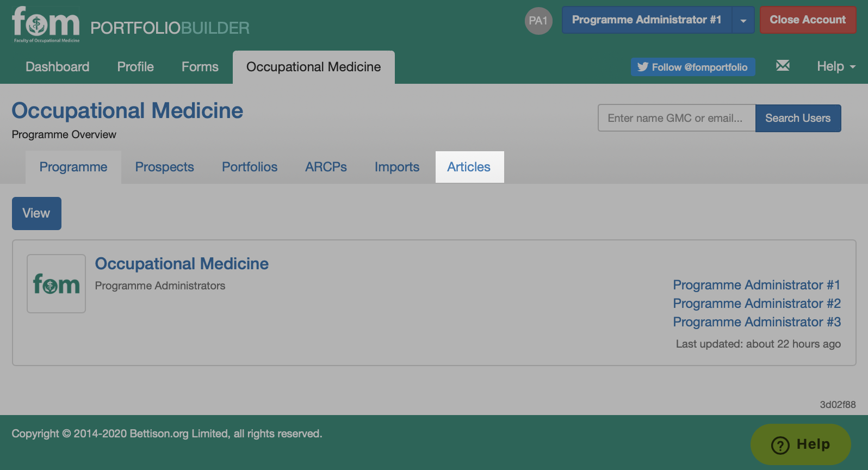This screenshot has height=470, width=868.
Task: Click the Programme Overview subtitle
Action: coord(64,134)
